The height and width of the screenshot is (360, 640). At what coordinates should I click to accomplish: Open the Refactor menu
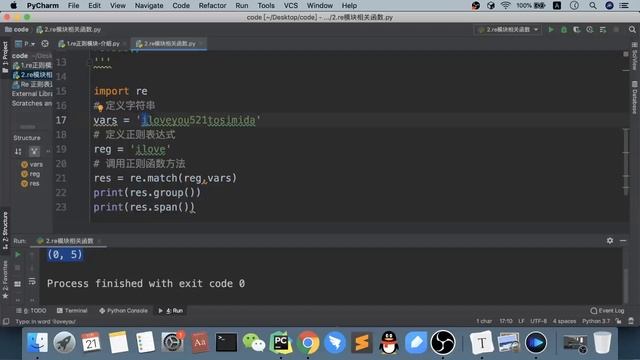coord(212,6)
